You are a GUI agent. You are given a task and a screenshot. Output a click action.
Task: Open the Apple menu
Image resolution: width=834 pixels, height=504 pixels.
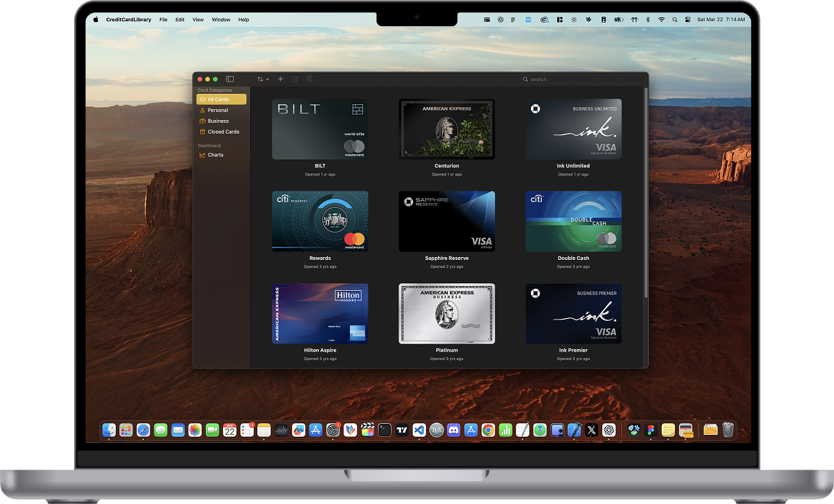[x=95, y=20]
